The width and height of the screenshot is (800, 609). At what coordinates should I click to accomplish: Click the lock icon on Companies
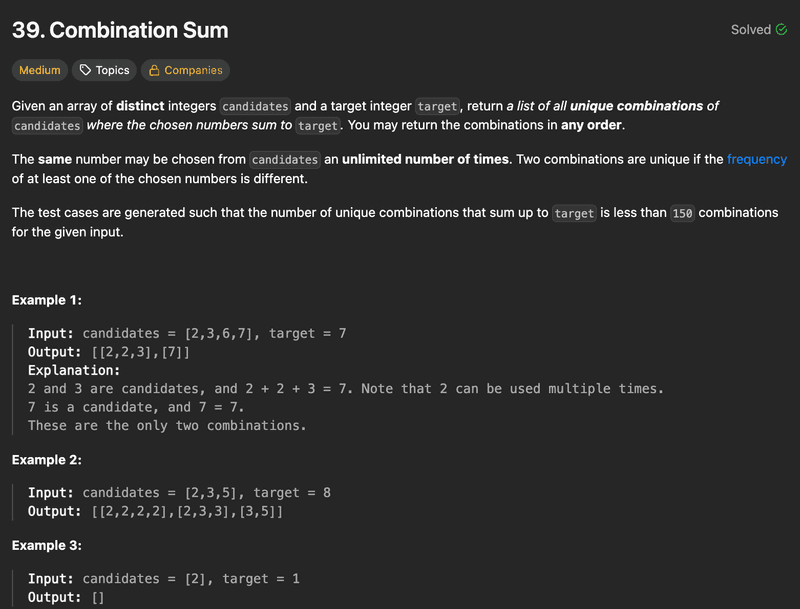pos(154,70)
